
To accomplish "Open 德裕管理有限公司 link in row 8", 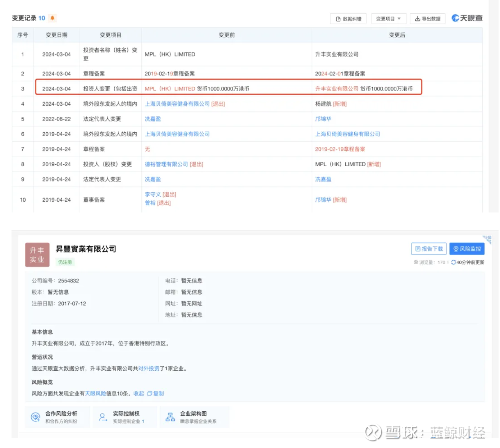I will pos(166,164).
